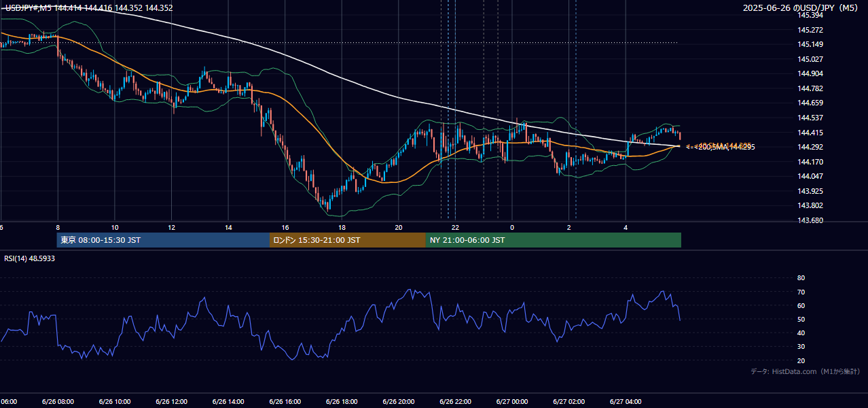Viewport: 868px width, 408px height.
Task: Click the 6/27 02:00 bottom time label
Action: [x=569, y=401]
